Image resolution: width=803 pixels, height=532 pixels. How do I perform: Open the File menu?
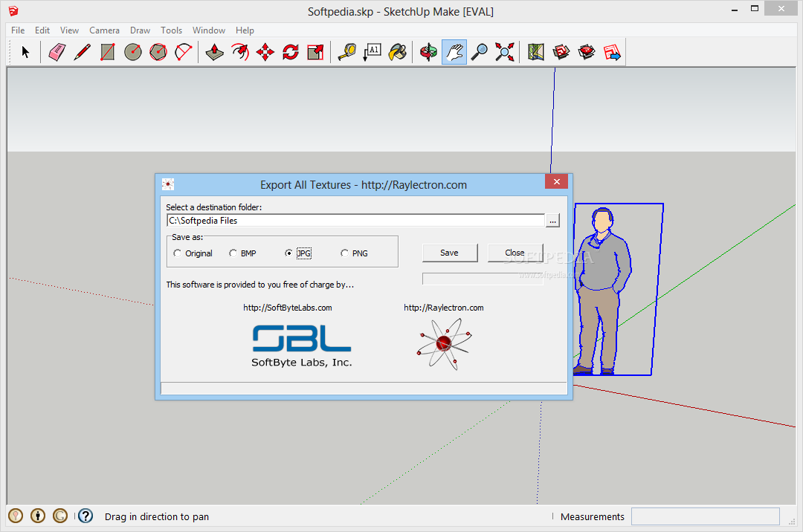18,30
